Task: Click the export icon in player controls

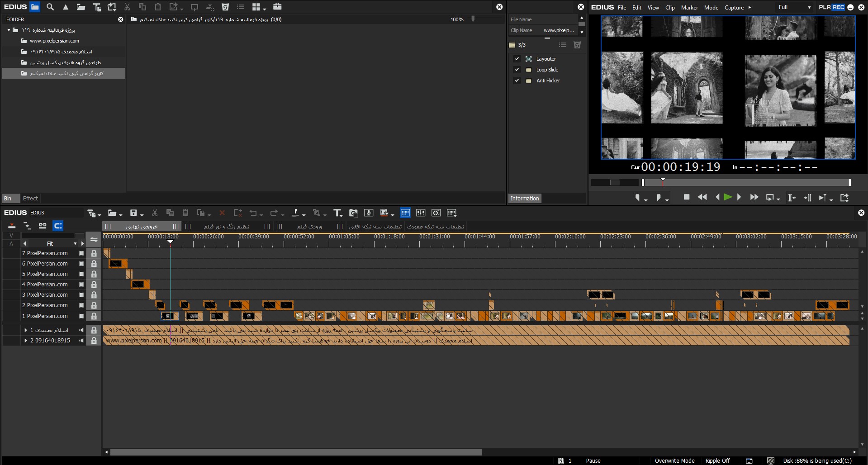Action: click(844, 198)
